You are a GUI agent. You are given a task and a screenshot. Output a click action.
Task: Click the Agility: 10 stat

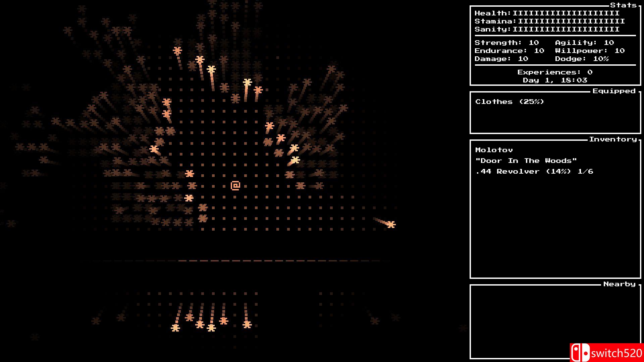click(x=584, y=43)
